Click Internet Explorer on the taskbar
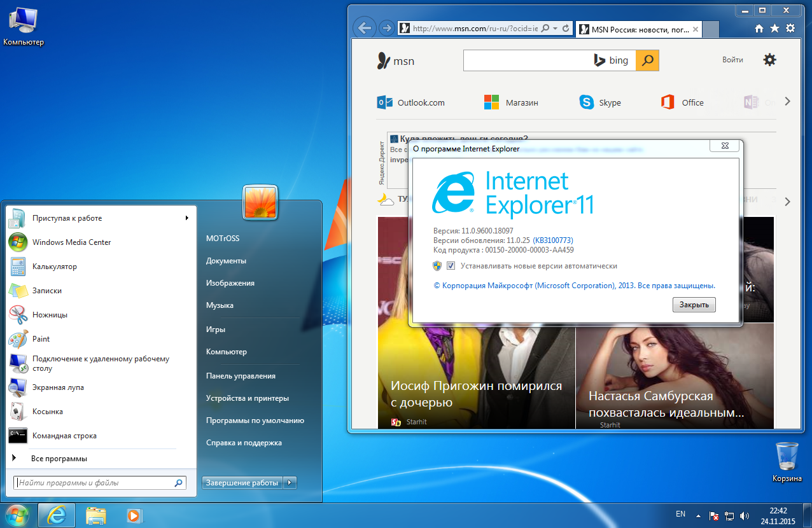The image size is (812, 528). (57, 515)
